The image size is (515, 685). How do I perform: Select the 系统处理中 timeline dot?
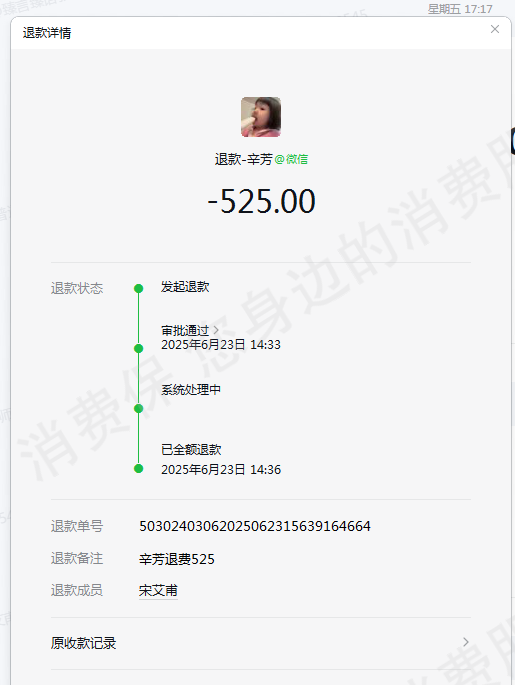point(138,408)
